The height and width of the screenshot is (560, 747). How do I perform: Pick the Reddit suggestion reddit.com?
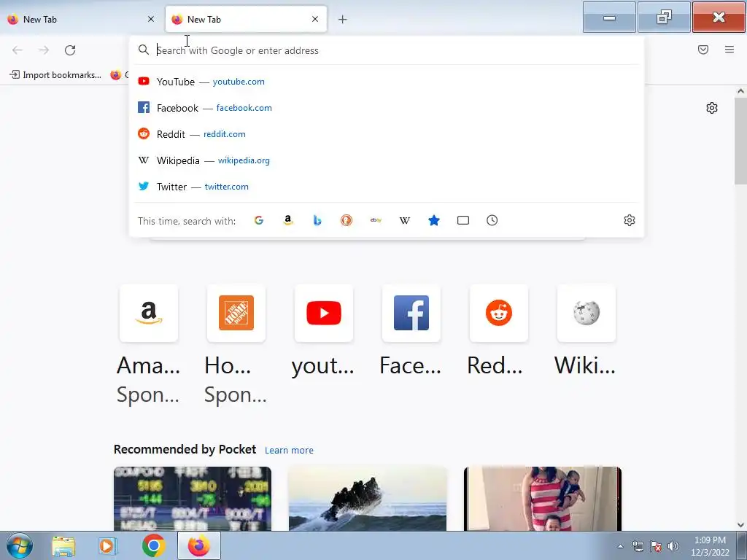(x=387, y=134)
